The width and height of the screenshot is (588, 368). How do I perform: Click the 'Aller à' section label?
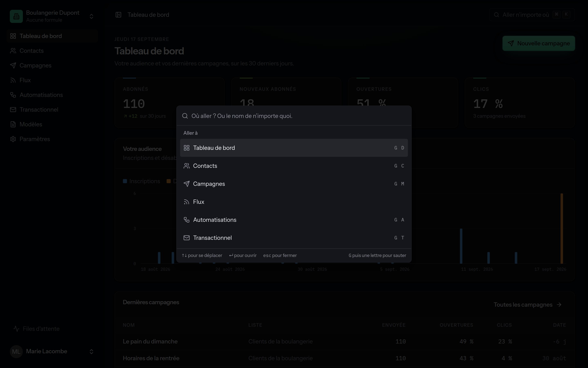190,133
